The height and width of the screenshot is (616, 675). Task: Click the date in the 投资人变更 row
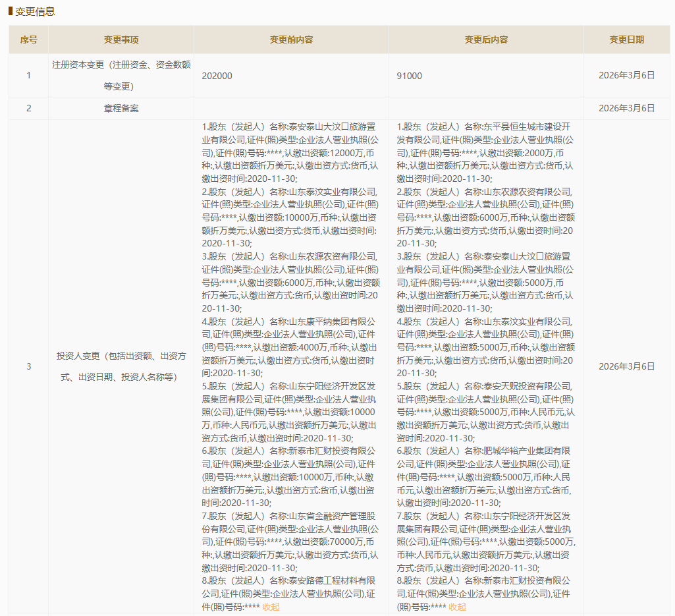click(x=626, y=366)
